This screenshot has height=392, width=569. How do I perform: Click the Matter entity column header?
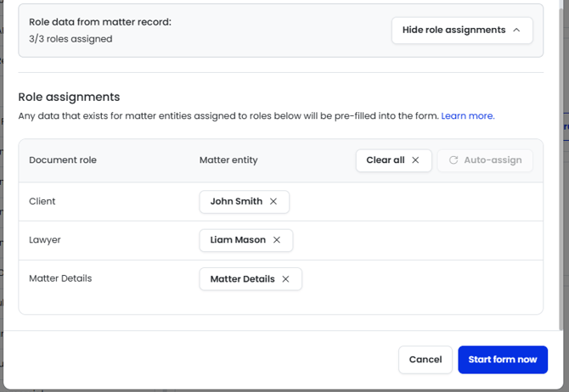(x=228, y=160)
